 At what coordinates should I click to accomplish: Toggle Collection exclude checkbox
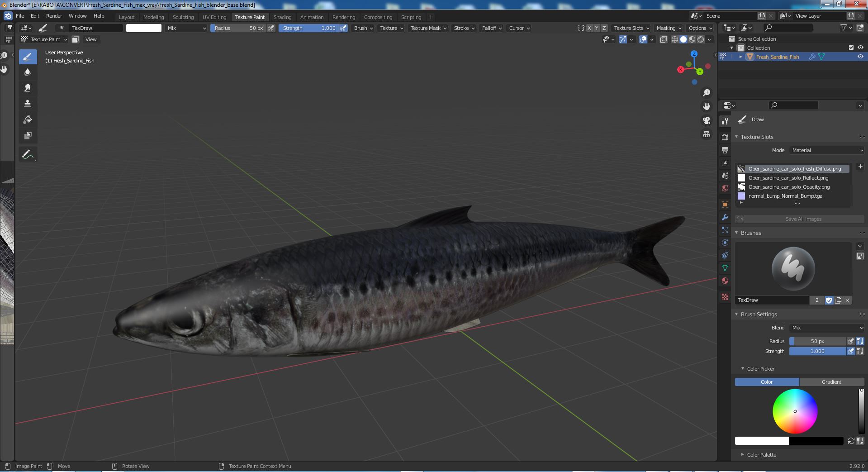coord(851,48)
